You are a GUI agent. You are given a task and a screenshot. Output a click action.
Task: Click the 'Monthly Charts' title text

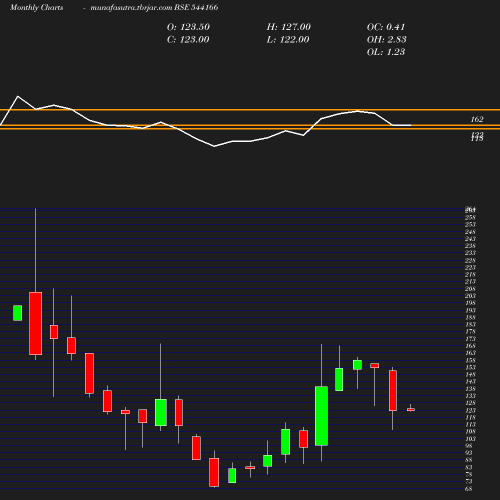[x=36, y=7]
